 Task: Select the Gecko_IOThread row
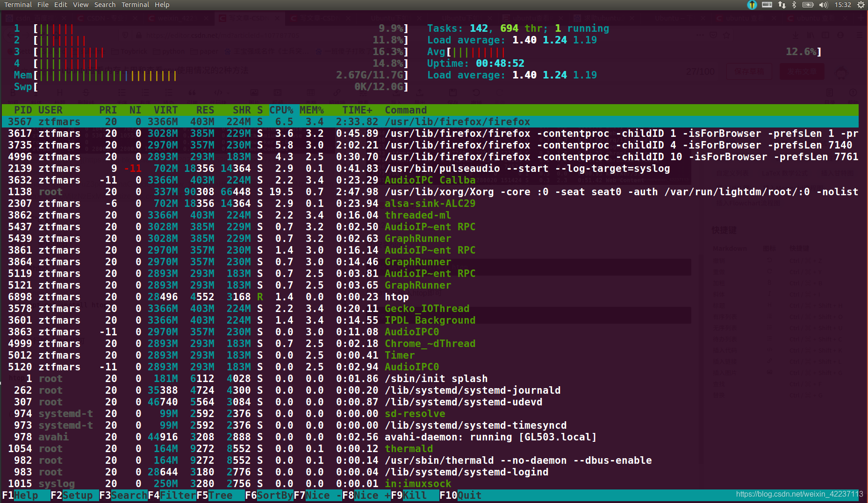[x=430, y=309]
